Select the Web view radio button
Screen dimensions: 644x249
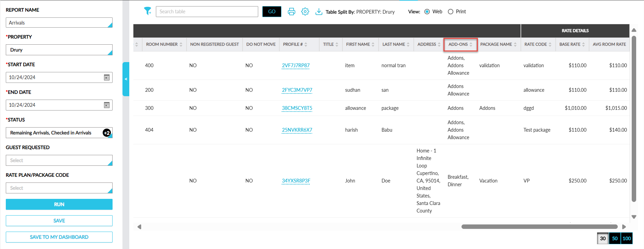[x=427, y=12]
